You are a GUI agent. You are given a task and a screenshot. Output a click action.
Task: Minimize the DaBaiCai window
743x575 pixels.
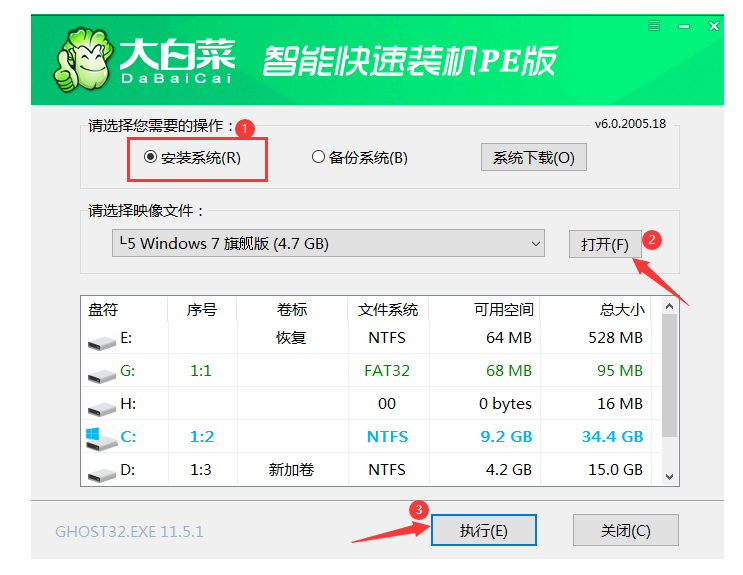[684, 27]
